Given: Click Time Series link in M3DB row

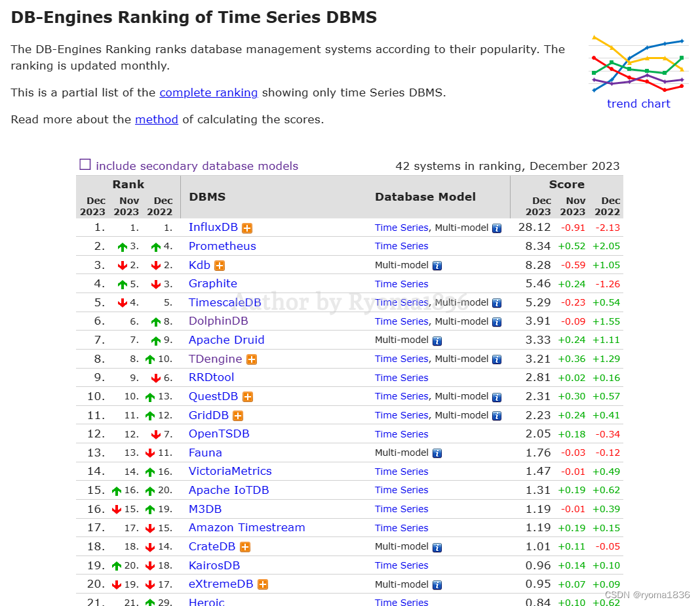Looking at the screenshot, I should pyautogui.click(x=401, y=509).
